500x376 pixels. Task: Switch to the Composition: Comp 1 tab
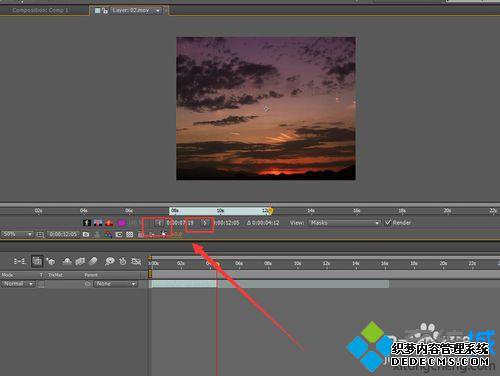(x=40, y=10)
